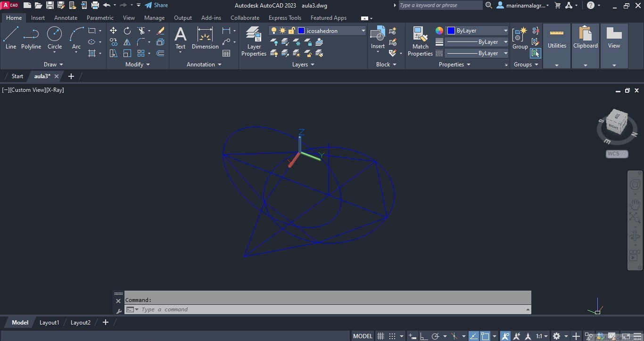The width and height of the screenshot is (644, 341).
Task: Activate the Copy tool in Modify
Action: pyautogui.click(x=113, y=42)
